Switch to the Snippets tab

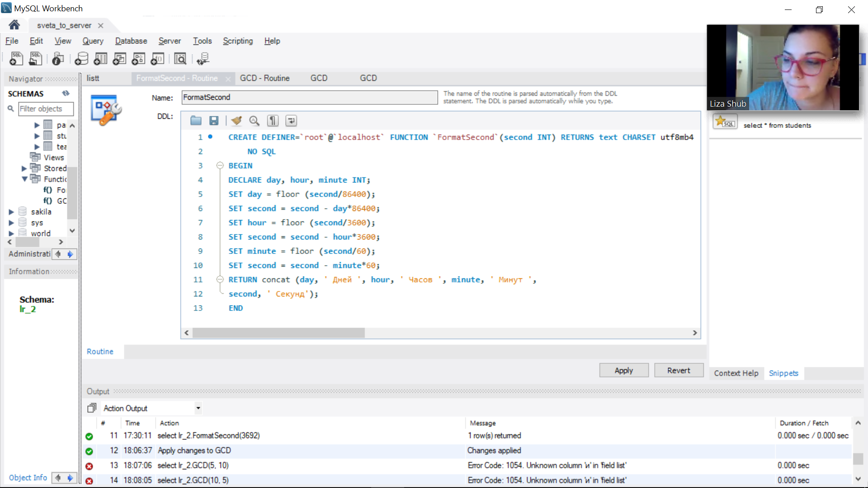pos(783,373)
